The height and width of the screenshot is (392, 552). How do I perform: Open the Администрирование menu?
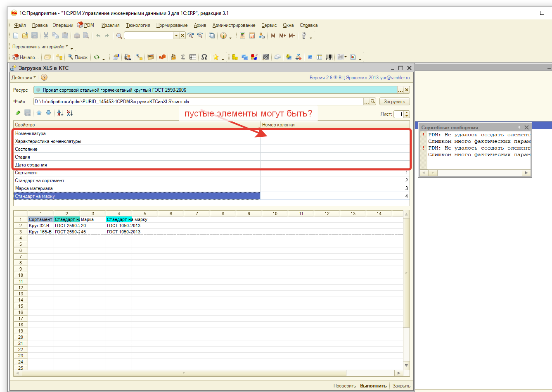[x=234, y=25]
